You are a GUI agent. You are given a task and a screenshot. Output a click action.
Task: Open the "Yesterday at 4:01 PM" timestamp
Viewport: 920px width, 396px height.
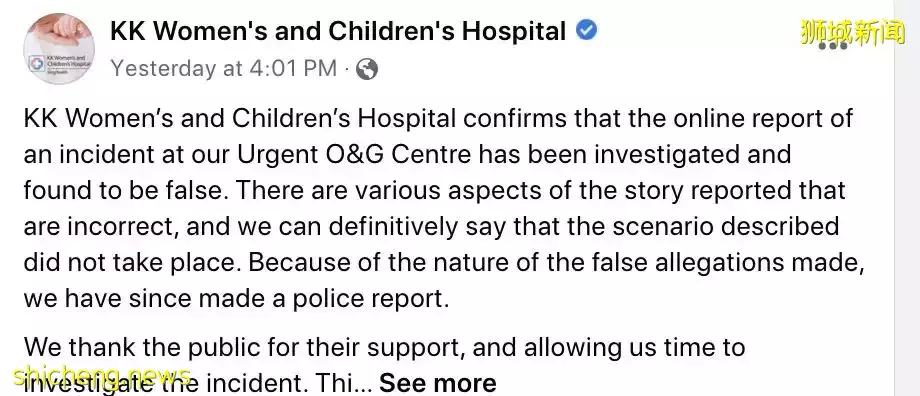pyautogui.click(x=224, y=69)
